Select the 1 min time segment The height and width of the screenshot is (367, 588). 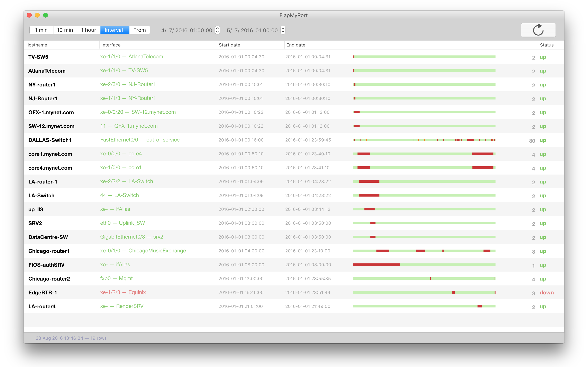click(41, 30)
